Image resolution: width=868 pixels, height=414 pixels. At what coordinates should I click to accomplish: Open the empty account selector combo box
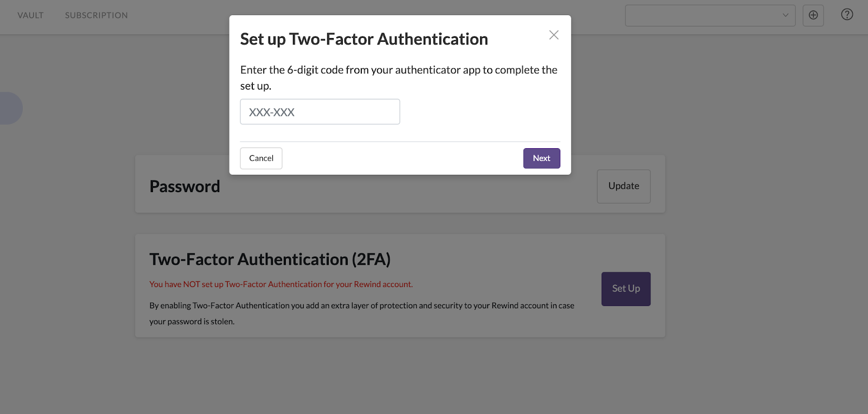[x=710, y=15]
